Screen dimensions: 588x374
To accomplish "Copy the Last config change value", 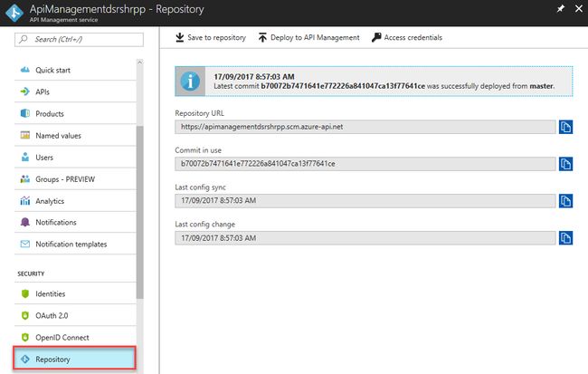I will [x=566, y=237].
